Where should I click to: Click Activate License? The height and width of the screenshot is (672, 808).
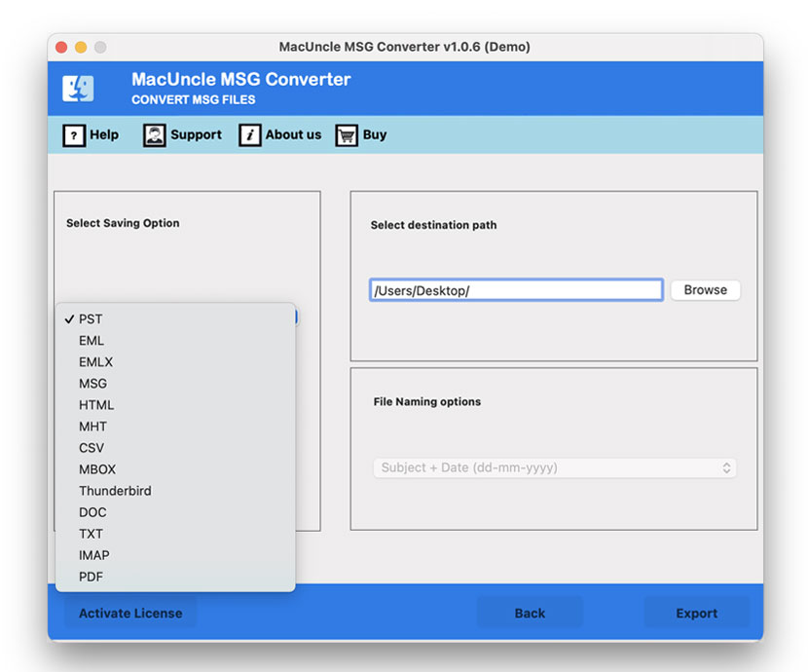pyautogui.click(x=130, y=613)
